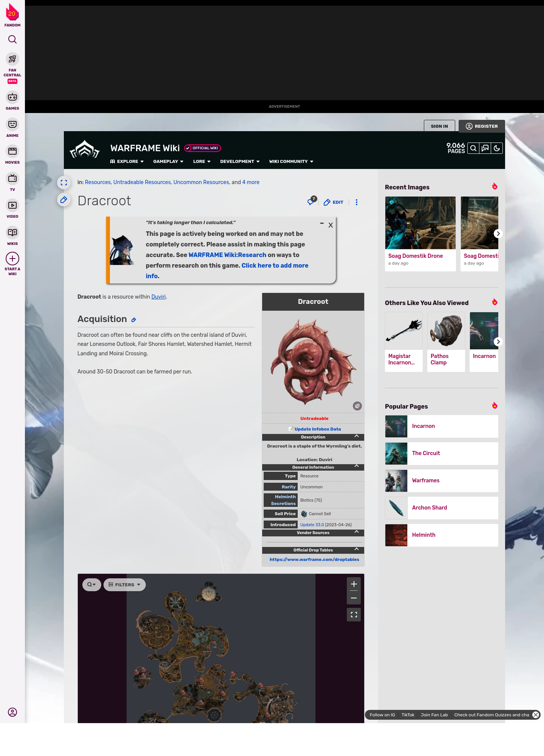Open the three-dot page actions menu
This screenshot has width=544, height=756.
tap(357, 202)
